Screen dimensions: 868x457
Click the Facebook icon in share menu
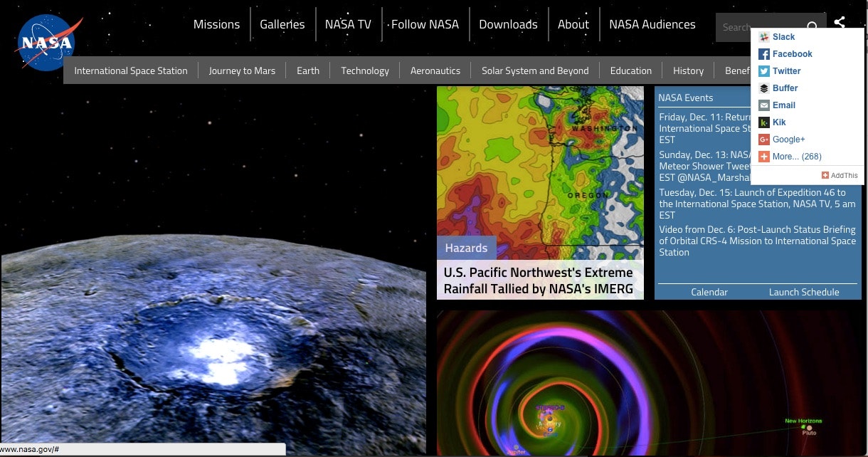pos(764,54)
